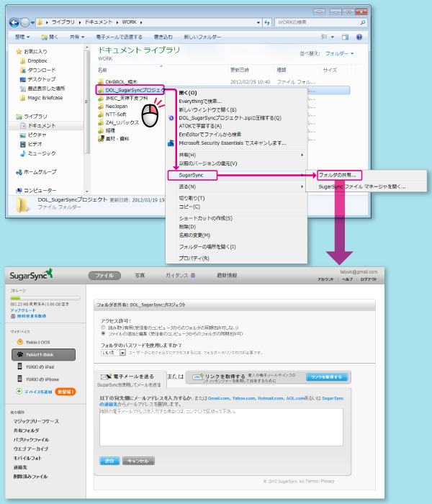432x504 pixels.
Task: Choose 削除(D) in context menu
Action: tap(187, 227)
